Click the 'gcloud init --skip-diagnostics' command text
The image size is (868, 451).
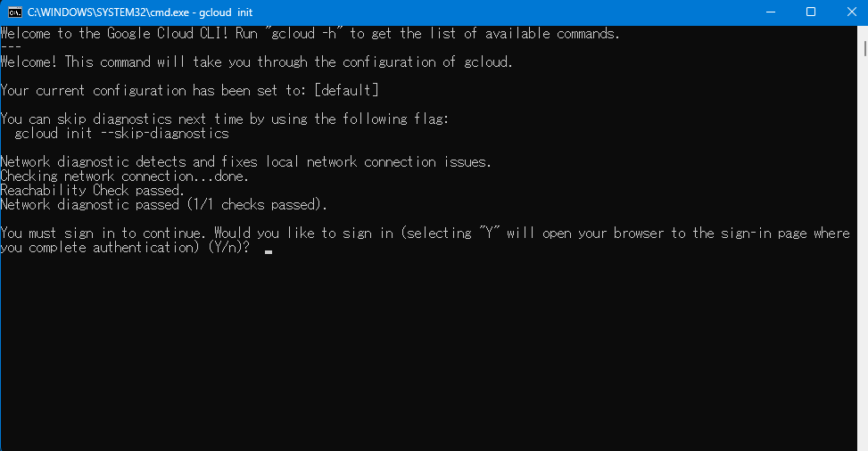[x=121, y=134]
